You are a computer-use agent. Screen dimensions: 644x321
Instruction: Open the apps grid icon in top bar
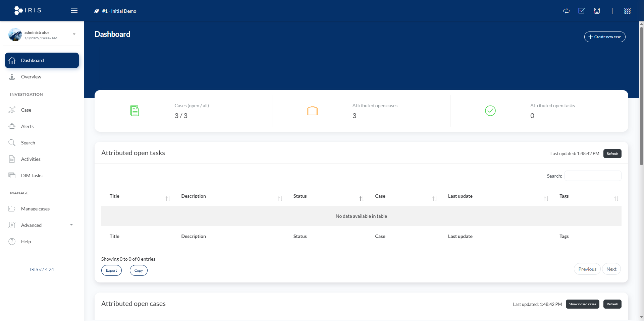627,11
